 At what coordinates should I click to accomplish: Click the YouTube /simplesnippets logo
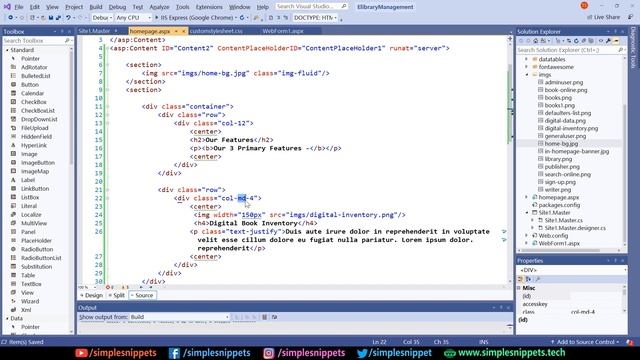click(x=81, y=353)
